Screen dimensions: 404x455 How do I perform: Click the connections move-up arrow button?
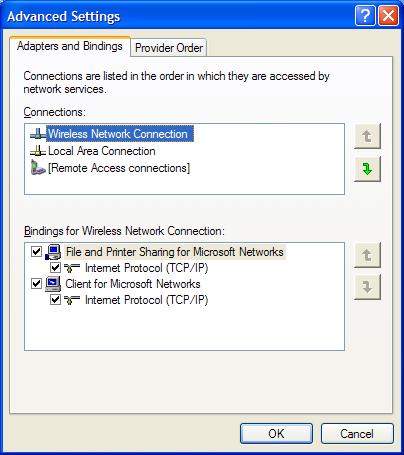(x=367, y=136)
